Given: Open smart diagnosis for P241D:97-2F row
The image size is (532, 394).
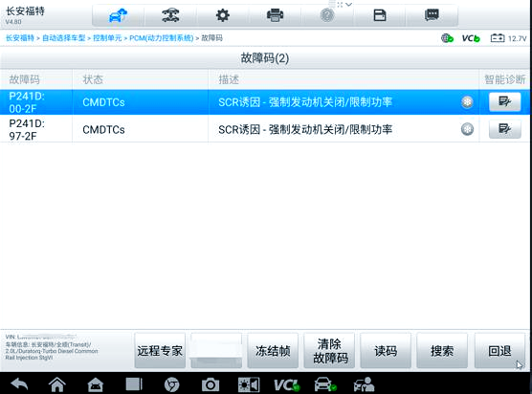Looking at the screenshot, I should coord(504,129).
